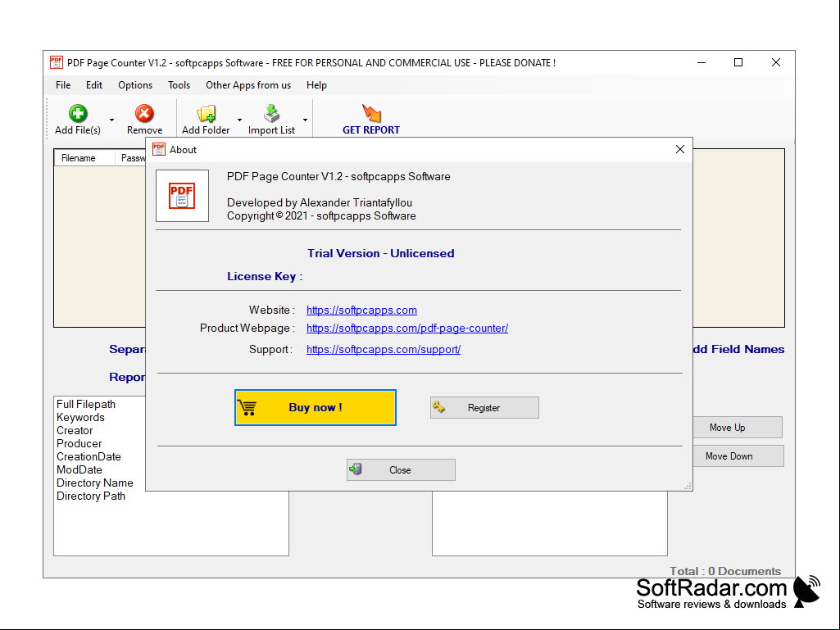Click the Register button
Viewport: 840px width, 630px height.
click(484, 408)
